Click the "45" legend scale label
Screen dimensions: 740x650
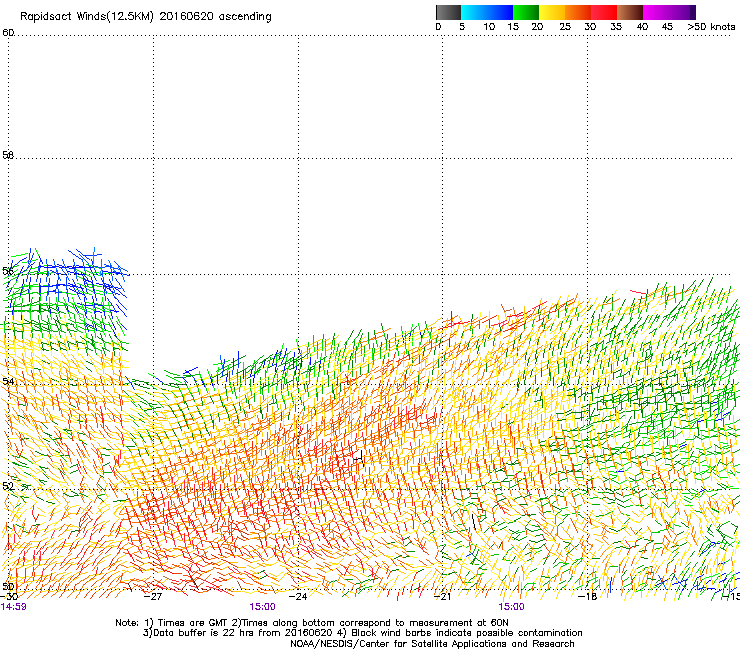pos(667,27)
